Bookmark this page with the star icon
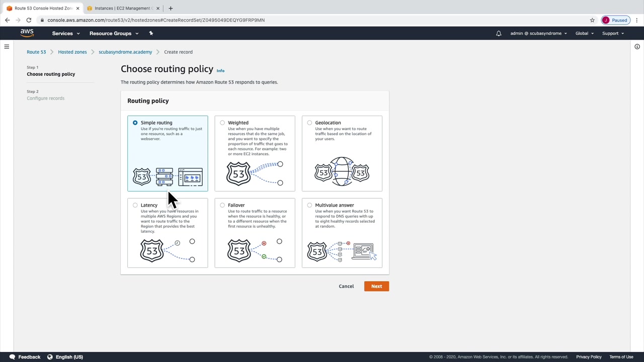644x362 pixels. [592, 20]
